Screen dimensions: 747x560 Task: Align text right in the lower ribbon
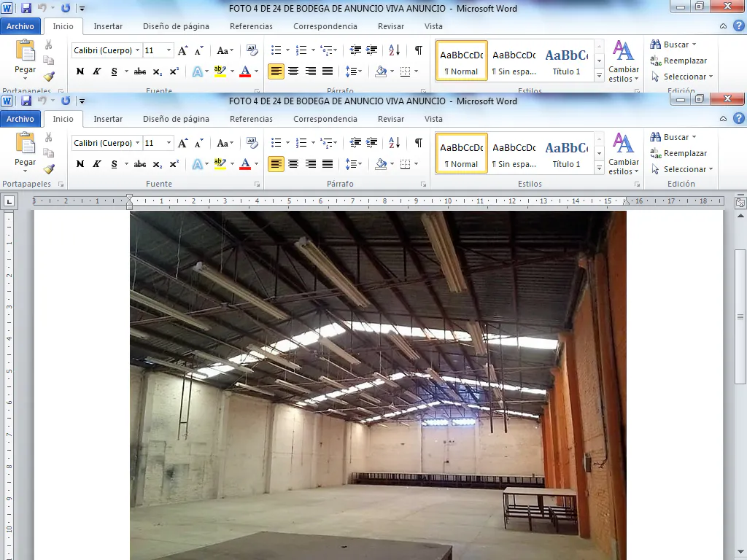click(x=310, y=164)
